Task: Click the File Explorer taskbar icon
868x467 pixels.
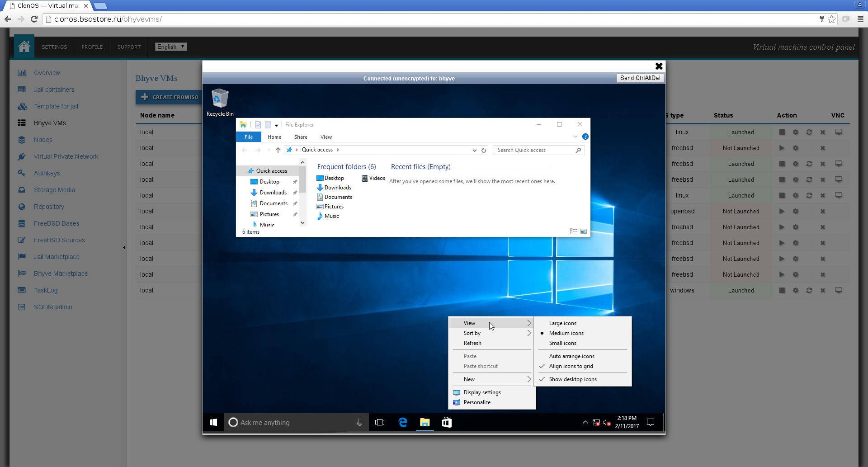Action: [425, 422]
